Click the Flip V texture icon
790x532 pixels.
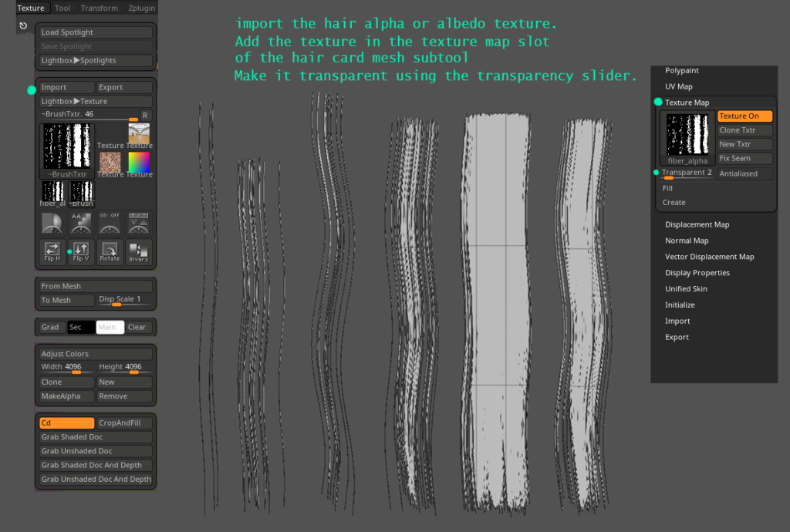(81, 252)
